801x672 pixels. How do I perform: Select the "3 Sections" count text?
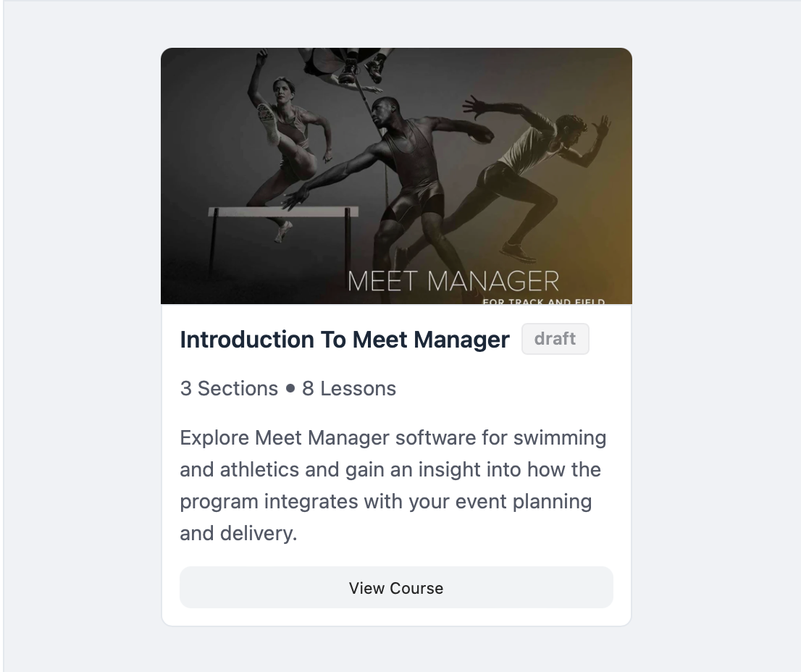[x=229, y=389]
